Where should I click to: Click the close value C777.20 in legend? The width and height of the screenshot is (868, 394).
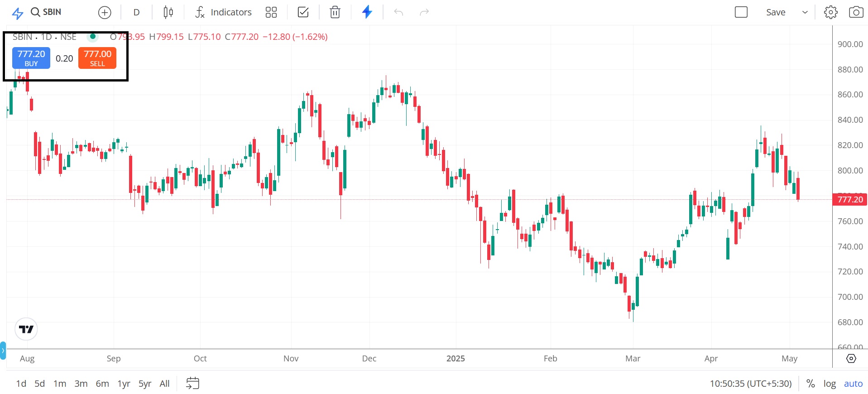242,37
